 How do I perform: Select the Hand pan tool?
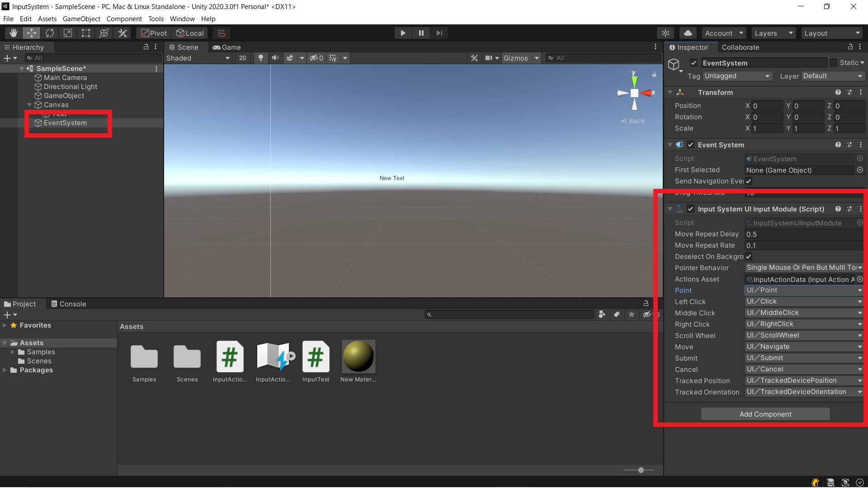pyautogui.click(x=13, y=33)
